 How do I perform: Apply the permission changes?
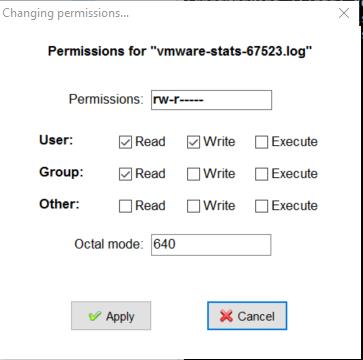point(111,316)
